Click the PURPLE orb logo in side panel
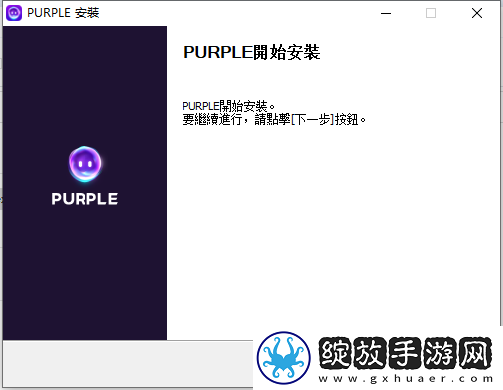503x390 pixels. click(85, 164)
